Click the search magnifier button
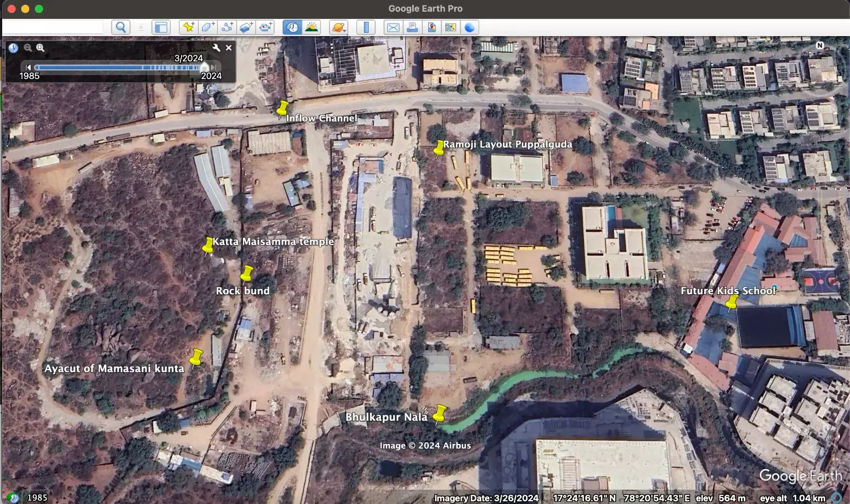This screenshot has height=504, width=850. point(121,28)
